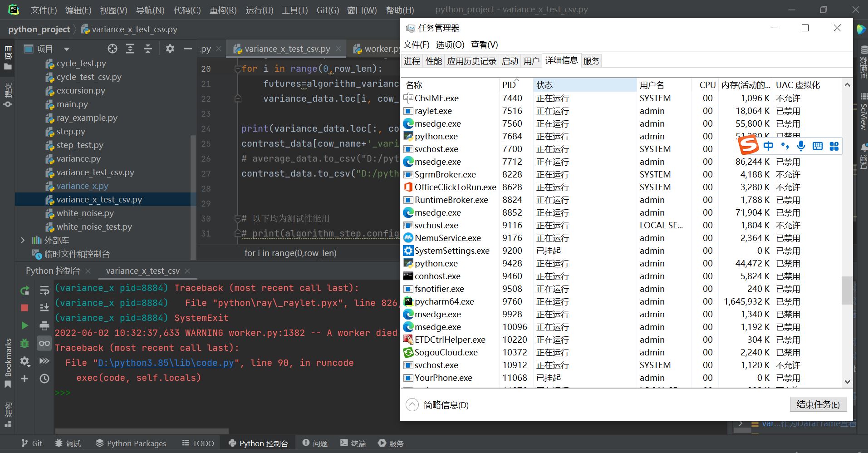Stop the console with the red square
The height and width of the screenshot is (453, 868).
coord(25,308)
